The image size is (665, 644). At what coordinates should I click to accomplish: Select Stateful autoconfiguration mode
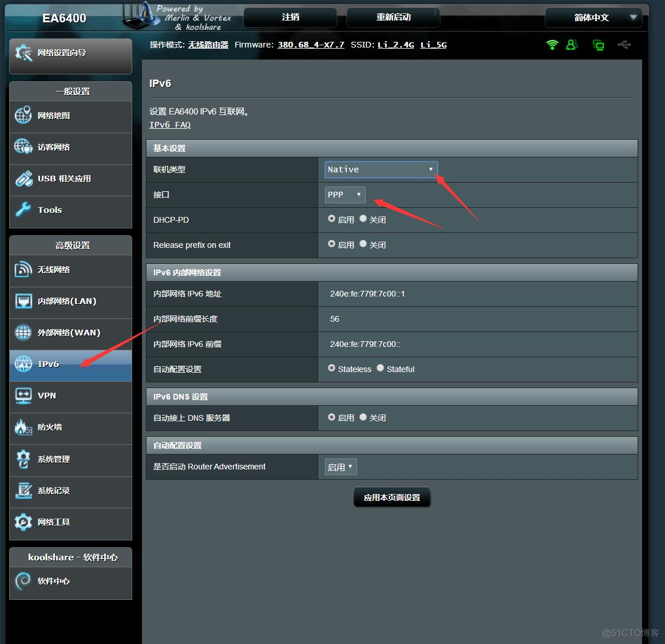coord(380,368)
